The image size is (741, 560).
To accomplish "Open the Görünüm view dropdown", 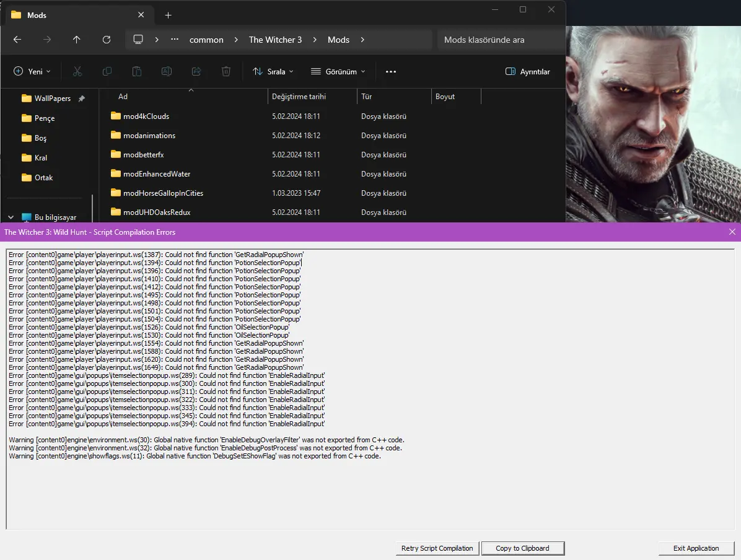I will [x=338, y=71].
